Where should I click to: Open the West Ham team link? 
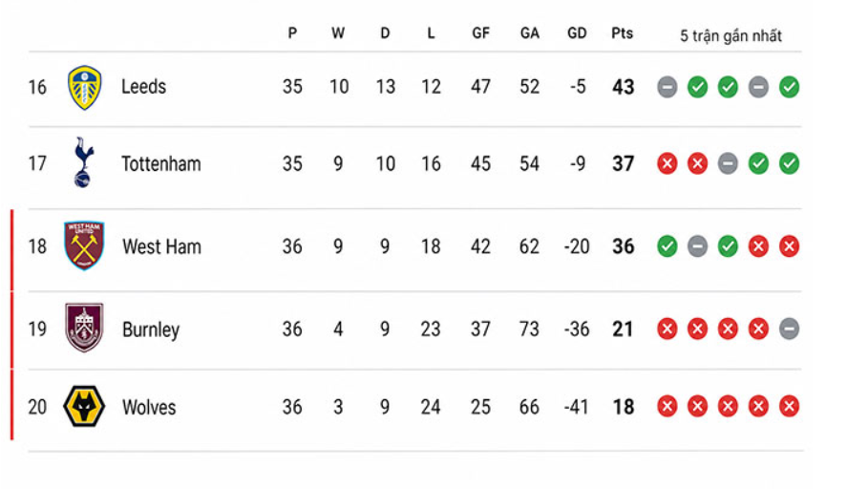click(161, 246)
